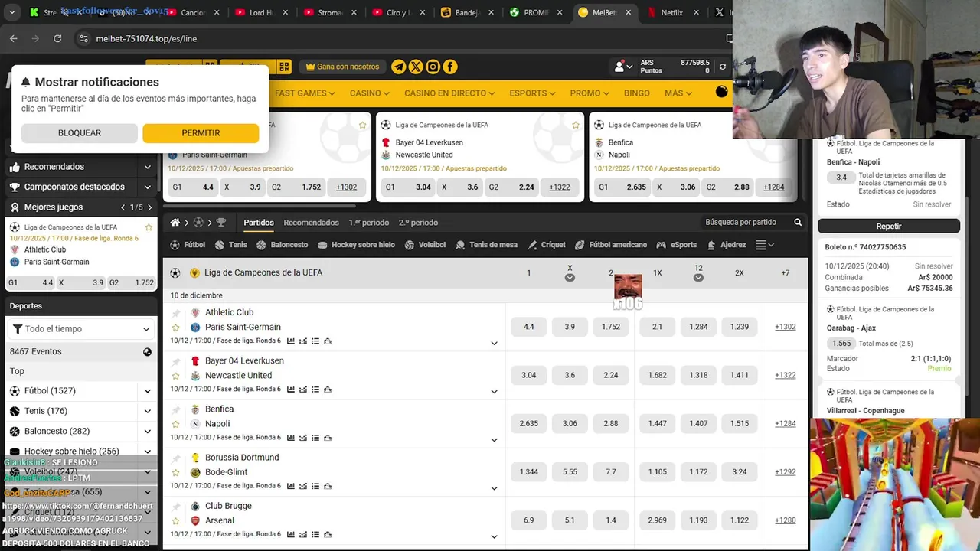This screenshot has width=980, height=551.
Task: Favorite the Bayer 04 Leverkusen row star
Action: (x=175, y=376)
